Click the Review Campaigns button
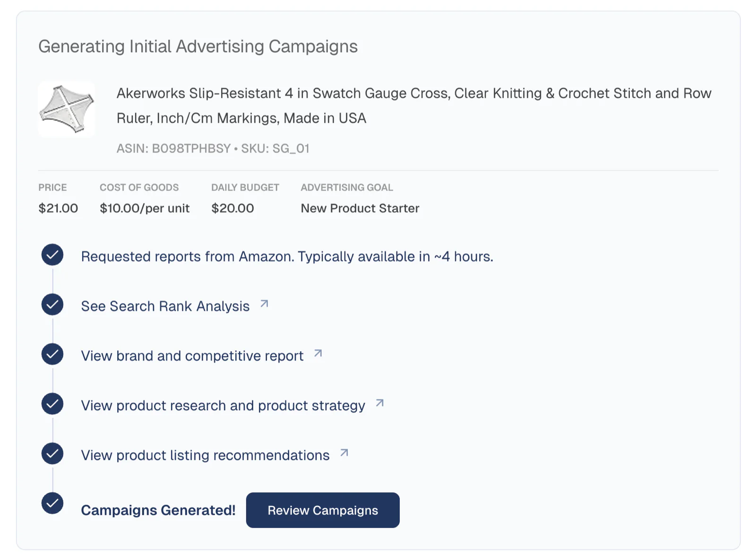 click(x=322, y=510)
